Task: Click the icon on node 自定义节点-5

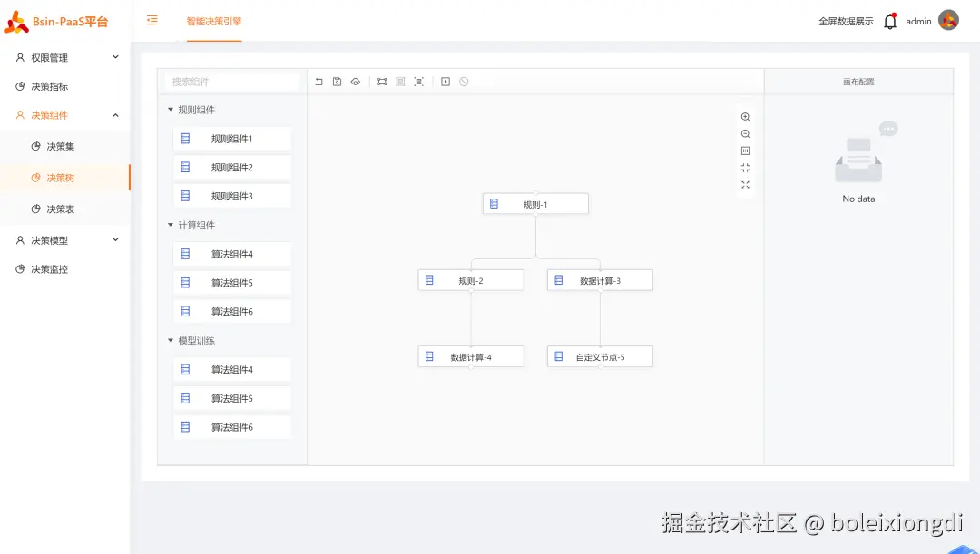Action: point(559,356)
